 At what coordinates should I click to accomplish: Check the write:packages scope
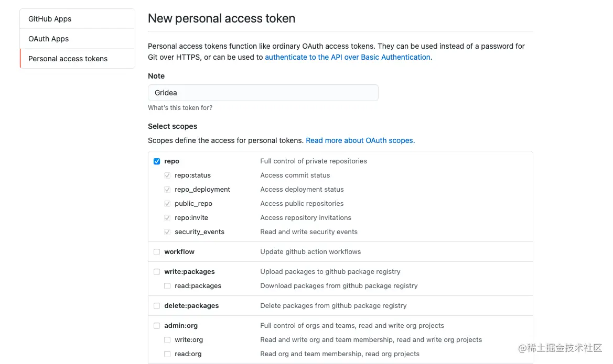[157, 272]
